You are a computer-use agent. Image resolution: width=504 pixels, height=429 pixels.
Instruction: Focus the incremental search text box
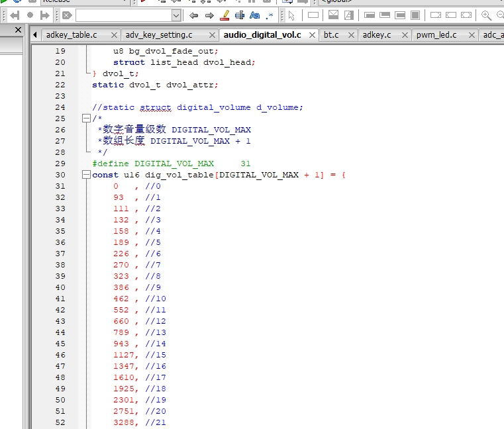click(x=124, y=15)
